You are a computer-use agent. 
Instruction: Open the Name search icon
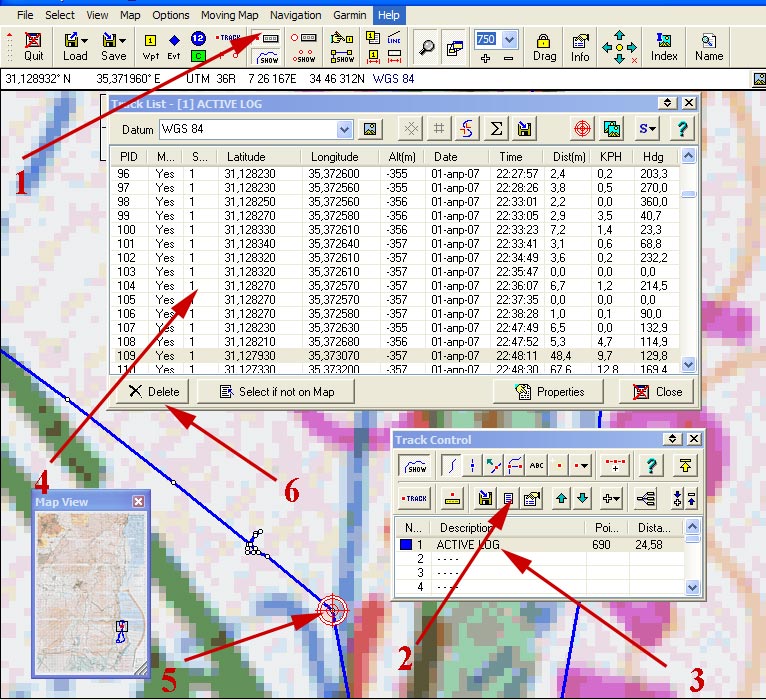point(709,47)
